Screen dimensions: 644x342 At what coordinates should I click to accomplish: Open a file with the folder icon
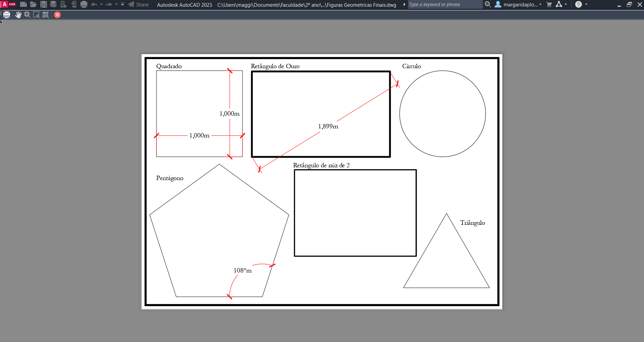[x=33, y=4]
